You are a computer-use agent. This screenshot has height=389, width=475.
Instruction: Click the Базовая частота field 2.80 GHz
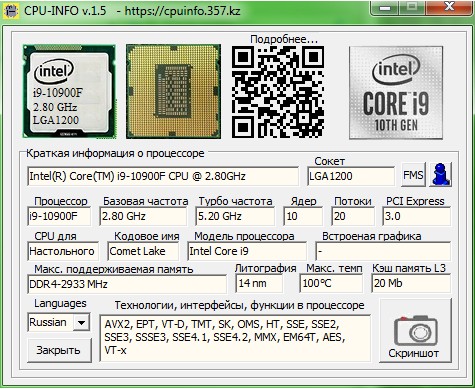pos(143,216)
